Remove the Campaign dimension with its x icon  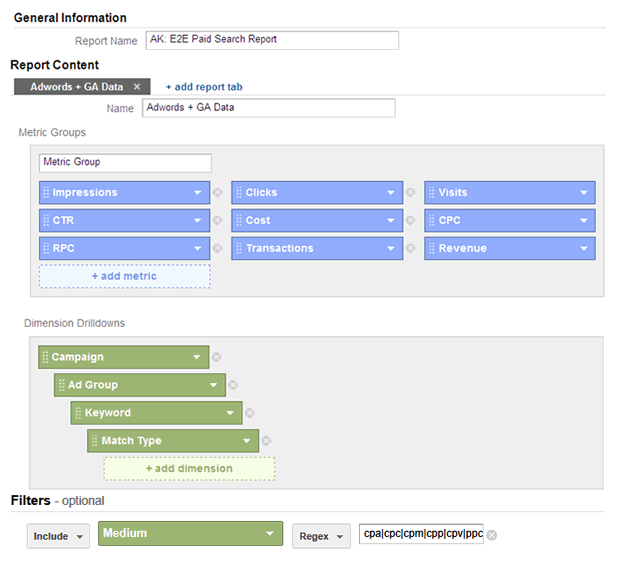click(x=216, y=357)
